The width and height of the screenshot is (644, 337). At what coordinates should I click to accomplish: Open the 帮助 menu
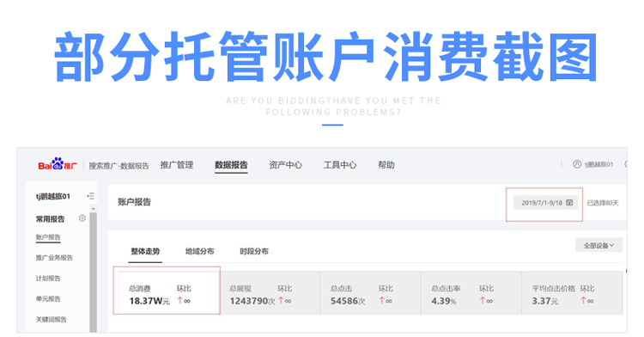[386, 165]
